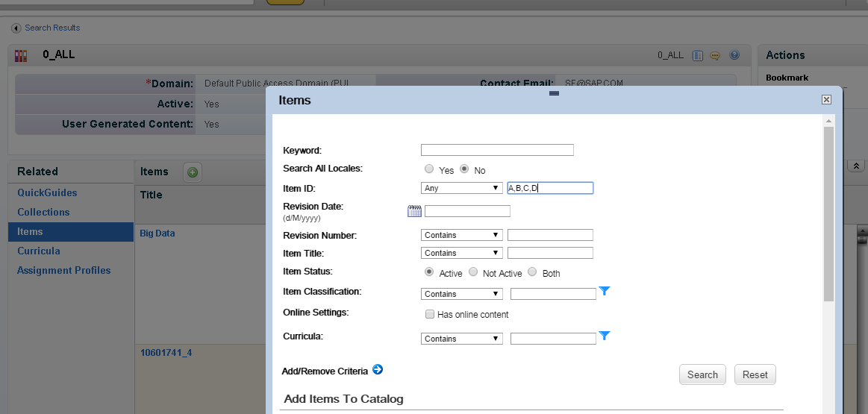Close the Items dialog
Screen dimensions: 868x414
point(826,100)
